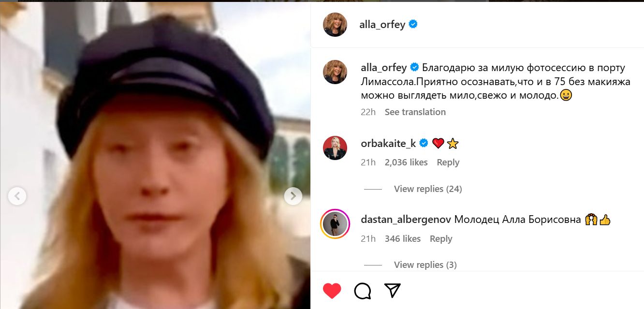Go to the next photo arrow
Image resolution: width=644 pixels, height=309 pixels.
click(x=293, y=196)
